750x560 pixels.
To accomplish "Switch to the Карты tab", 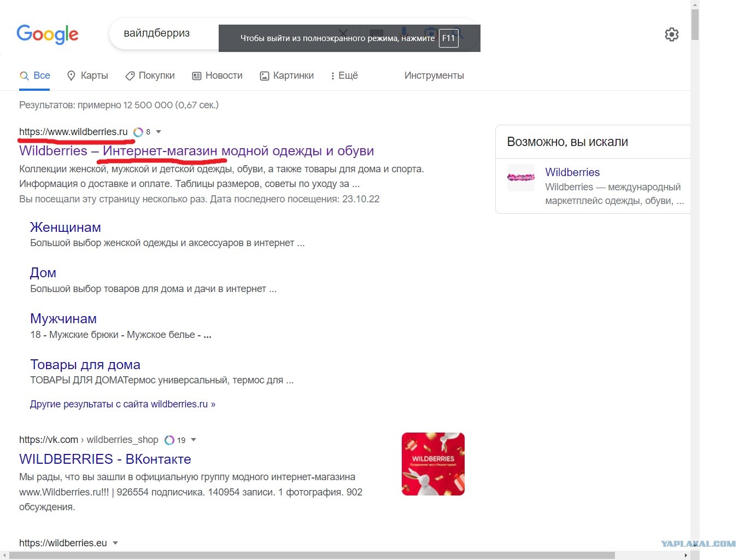I will point(87,75).
